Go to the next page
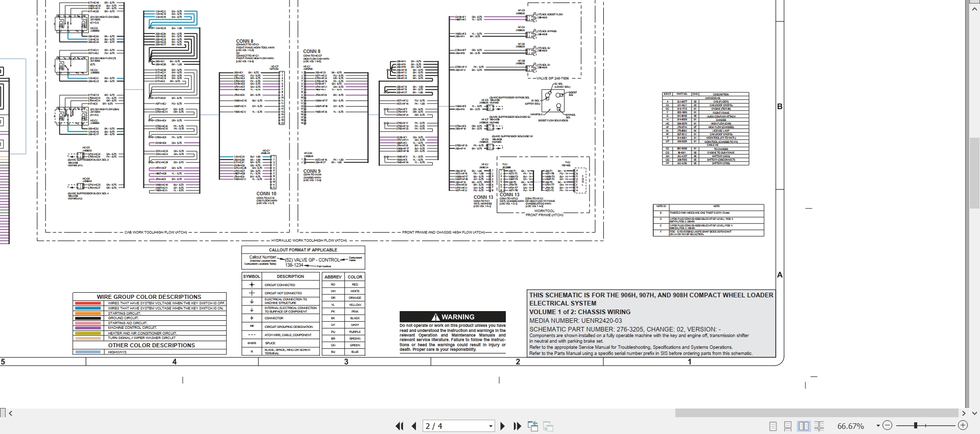980x434 pixels. 502,426
